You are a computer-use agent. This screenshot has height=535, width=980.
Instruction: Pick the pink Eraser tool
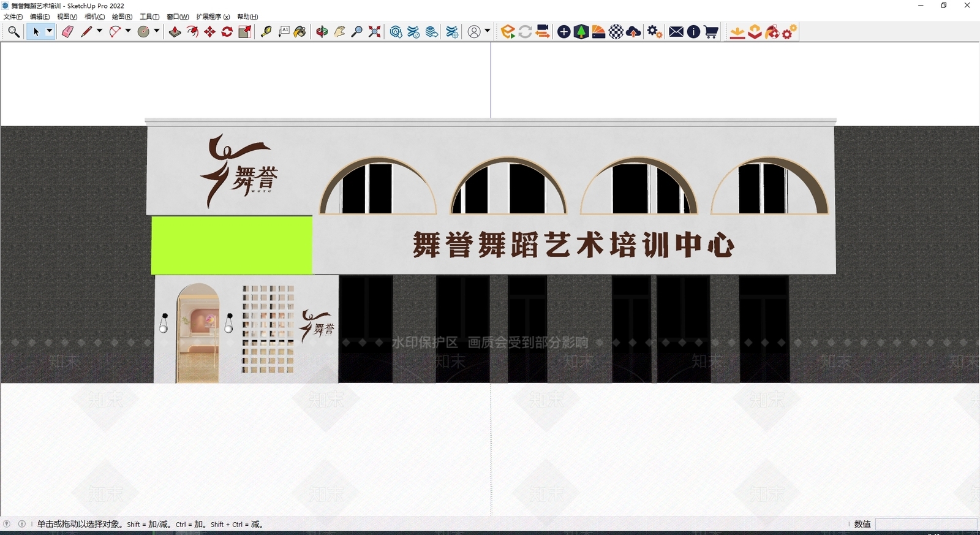[x=67, y=32]
